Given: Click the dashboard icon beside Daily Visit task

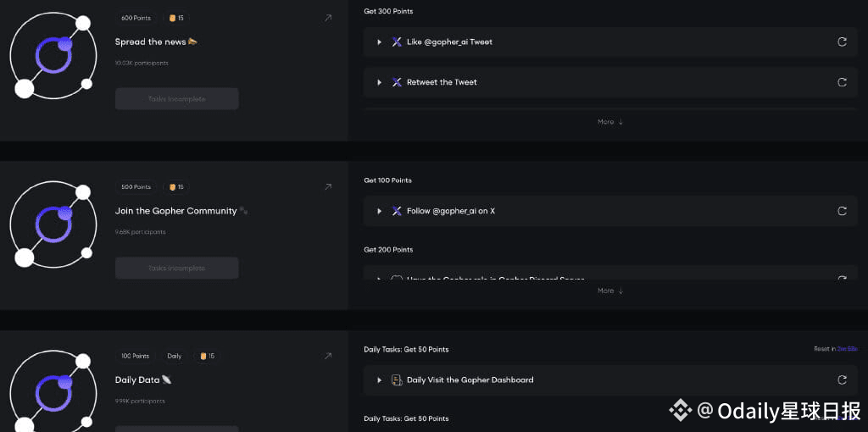Looking at the screenshot, I should (x=397, y=380).
